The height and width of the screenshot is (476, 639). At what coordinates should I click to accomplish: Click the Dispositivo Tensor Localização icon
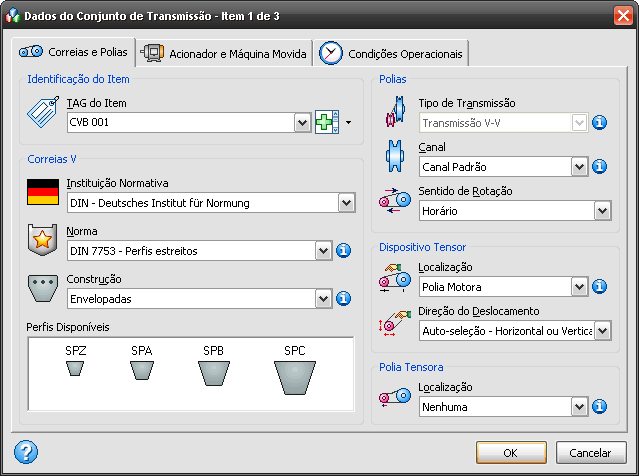[x=395, y=278]
